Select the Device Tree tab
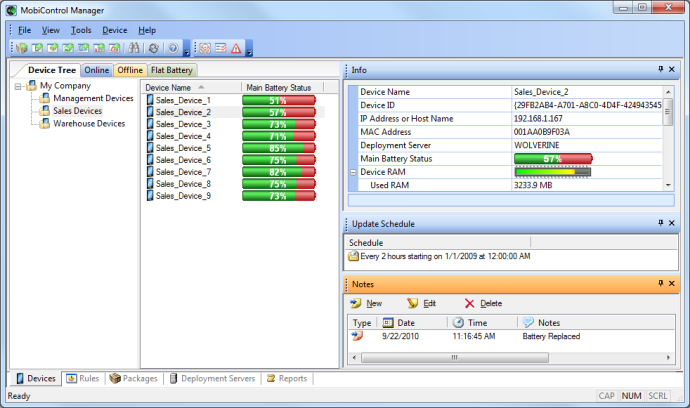Viewport: 690px width, 408px height. 51,70
